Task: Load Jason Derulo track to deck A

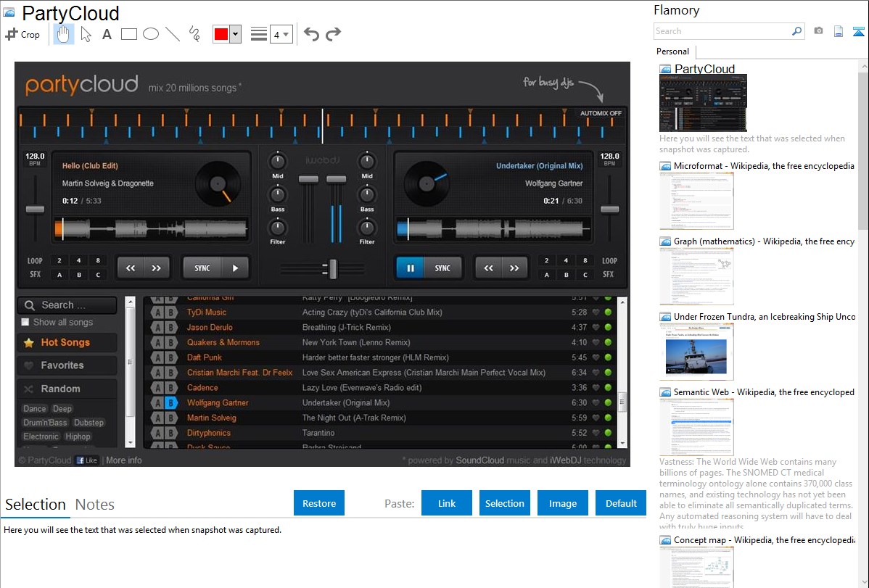Action: pyautogui.click(x=158, y=328)
